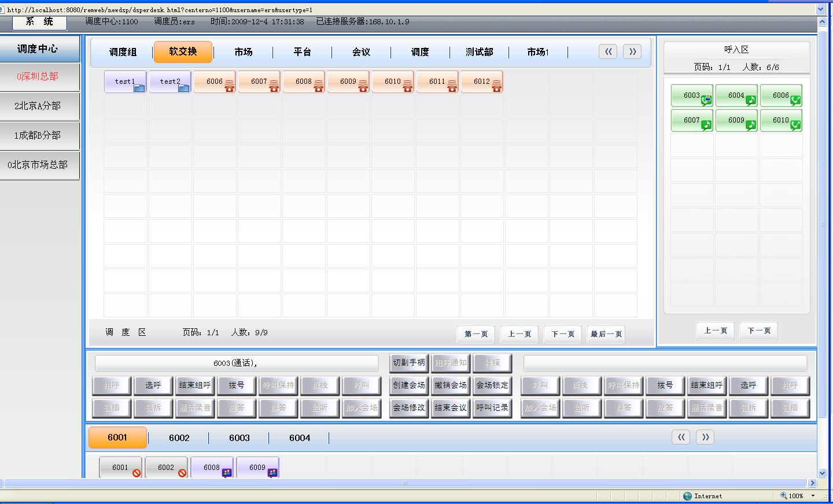Click the 会场修改 button
The image size is (833, 504).
point(409,408)
